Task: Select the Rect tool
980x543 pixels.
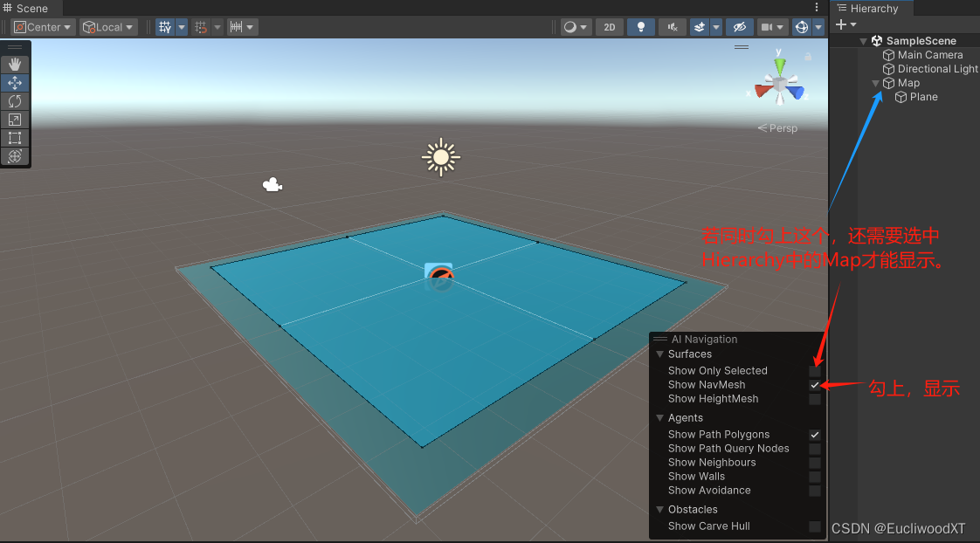Action: tap(15, 137)
